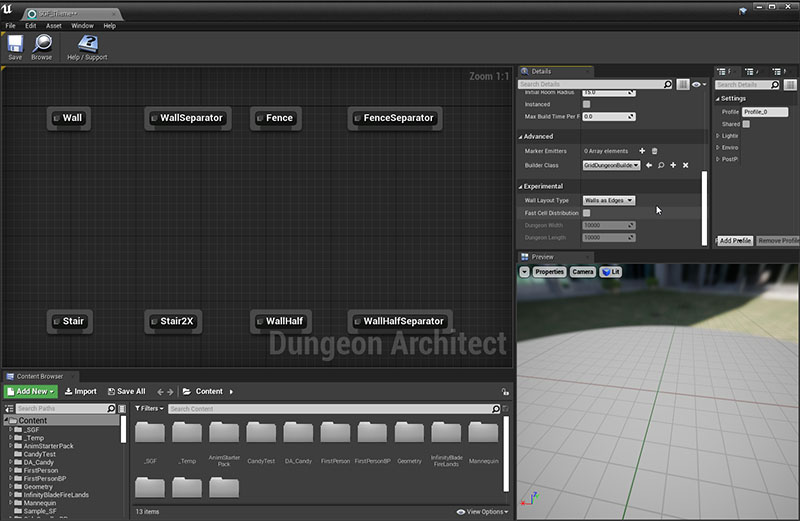Select the WallHalf marker node

[281, 321]
